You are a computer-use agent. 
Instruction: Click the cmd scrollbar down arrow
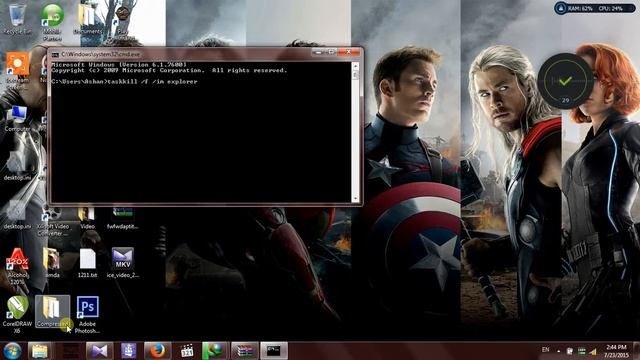[355, 199]
